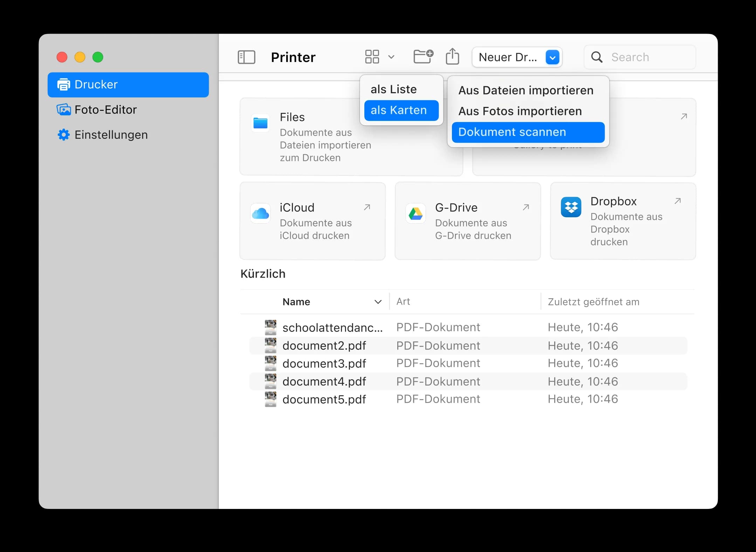Click PDF-Dokument type of document3.pdf
This screenshot has height=552, width=756.
[x=438, y=363]
